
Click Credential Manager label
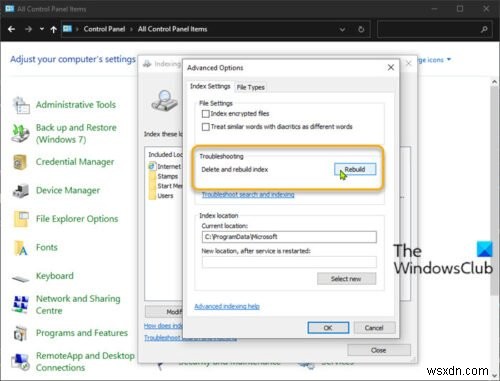(75, 162)
